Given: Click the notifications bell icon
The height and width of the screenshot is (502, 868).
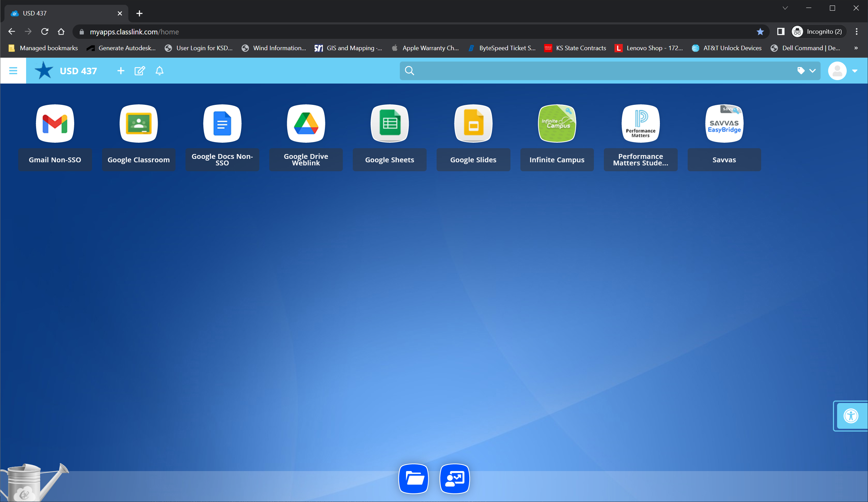Looking at the screenshot, I should [x=159, y=71].
